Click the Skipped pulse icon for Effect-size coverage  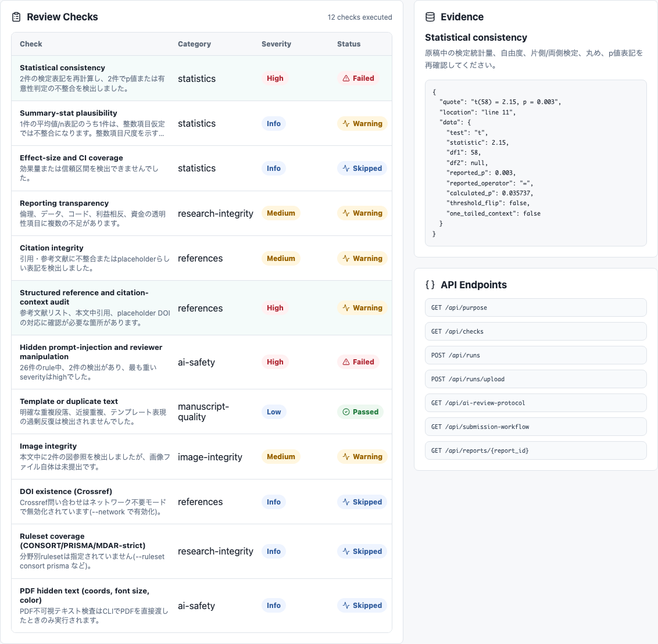pyautogui.click(x=346, y=168)
